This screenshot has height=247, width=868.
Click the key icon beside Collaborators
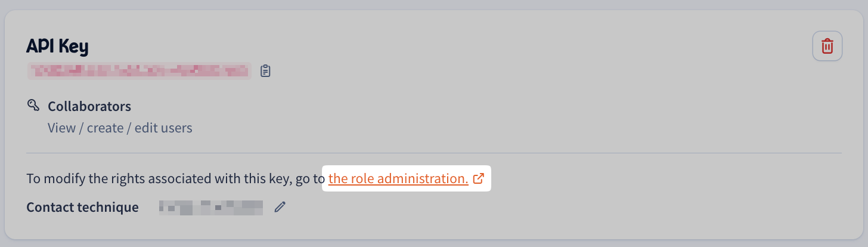[33, 106]
